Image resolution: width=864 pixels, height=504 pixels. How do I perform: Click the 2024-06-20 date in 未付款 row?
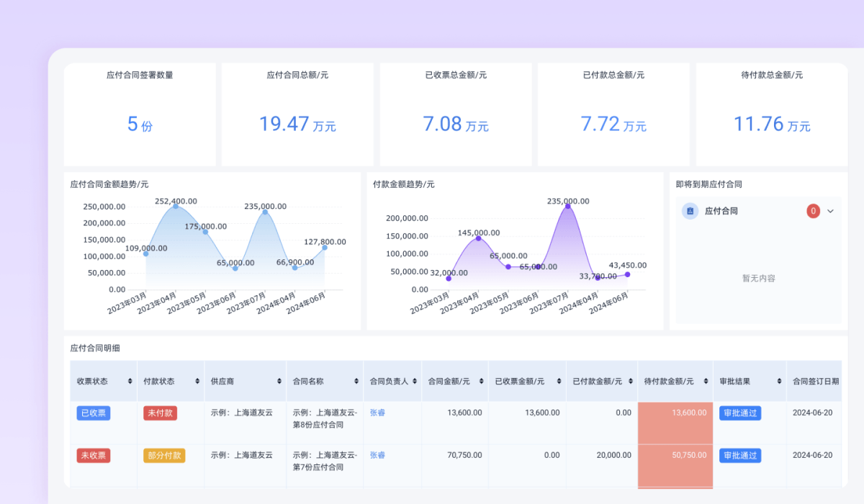[x=812, y=413]
